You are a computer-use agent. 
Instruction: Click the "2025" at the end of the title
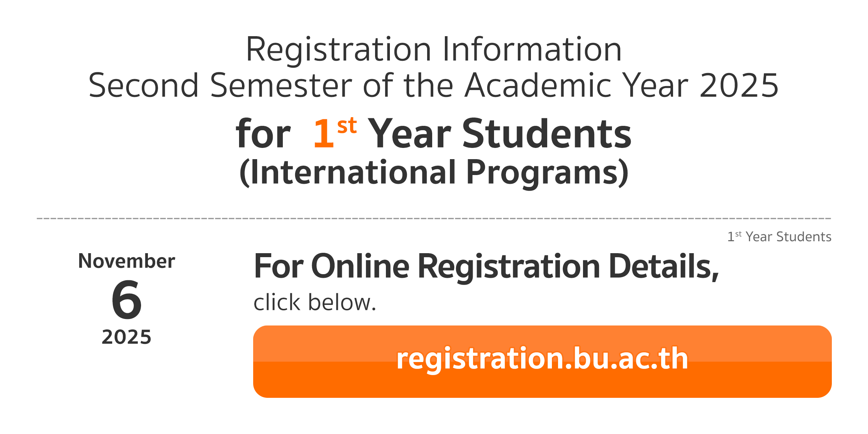pos(739,86)
